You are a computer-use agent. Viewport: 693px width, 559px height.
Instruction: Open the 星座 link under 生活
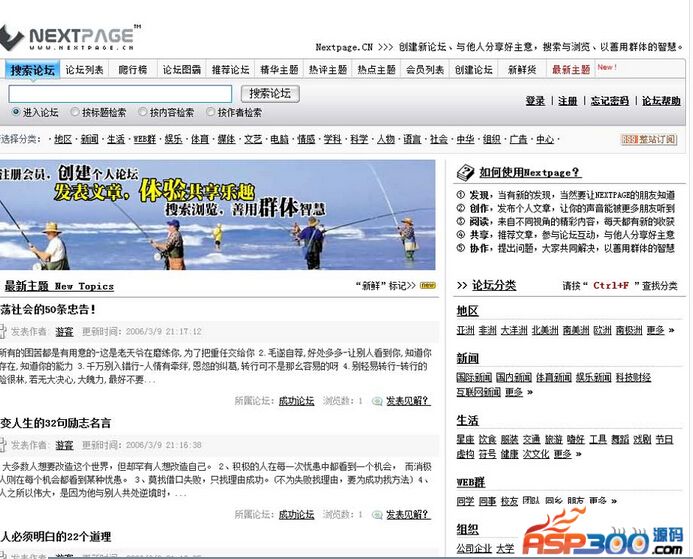(x=465, y=439)
